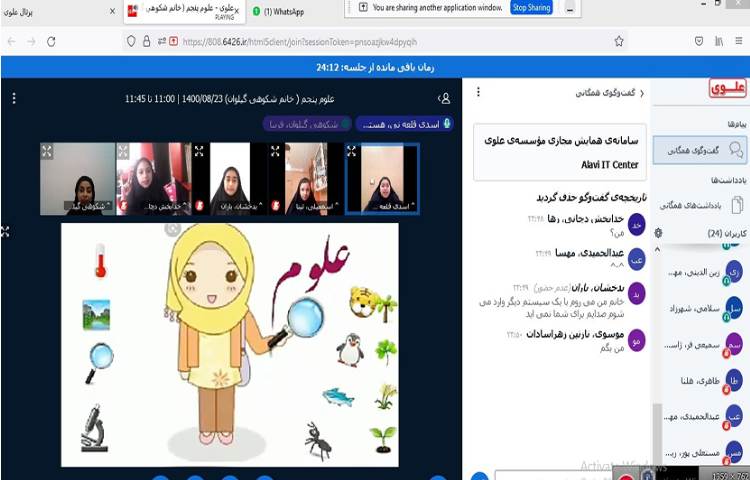Select user سلامی، شهرزاد in users list
This screenshot has height=480, width=750.
point(704,309)
